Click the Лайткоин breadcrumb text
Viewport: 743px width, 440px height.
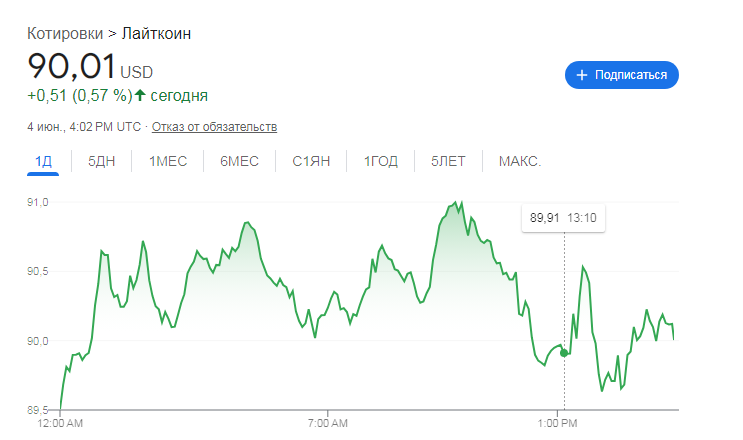[x=156, y=34]
